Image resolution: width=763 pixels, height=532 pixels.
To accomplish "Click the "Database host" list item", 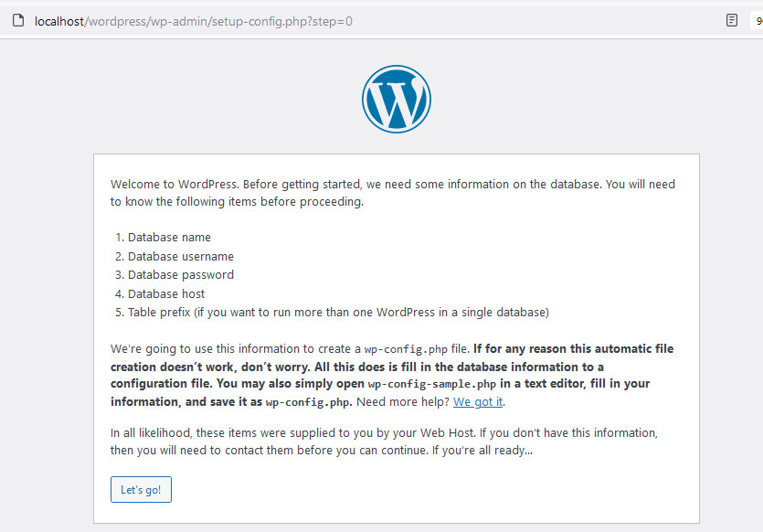I will (166, 293).
